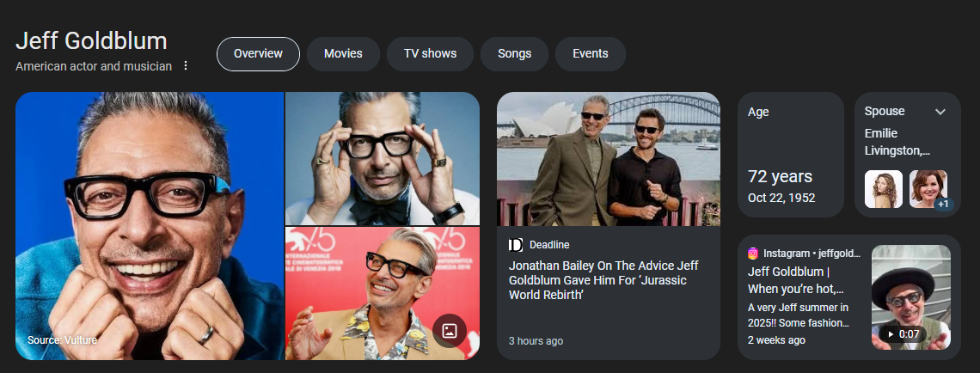Open the red Venice festival backdrop photo
This screenshot has height=373, width=980.
[x=383, y=293]
